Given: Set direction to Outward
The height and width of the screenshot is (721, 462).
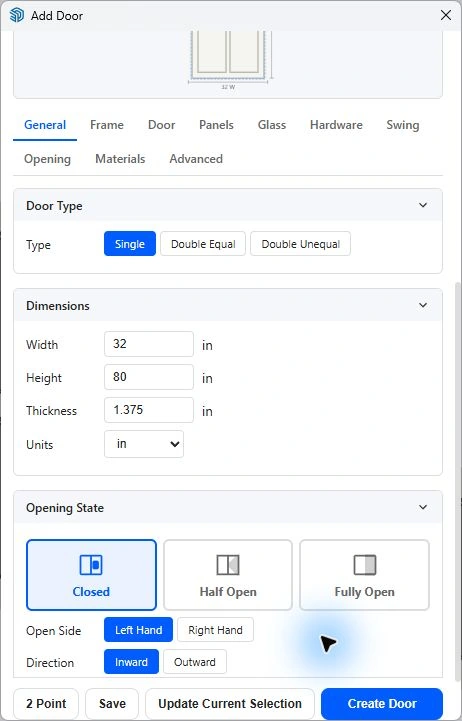Looking at the screenshot, I should click(195, 662).
